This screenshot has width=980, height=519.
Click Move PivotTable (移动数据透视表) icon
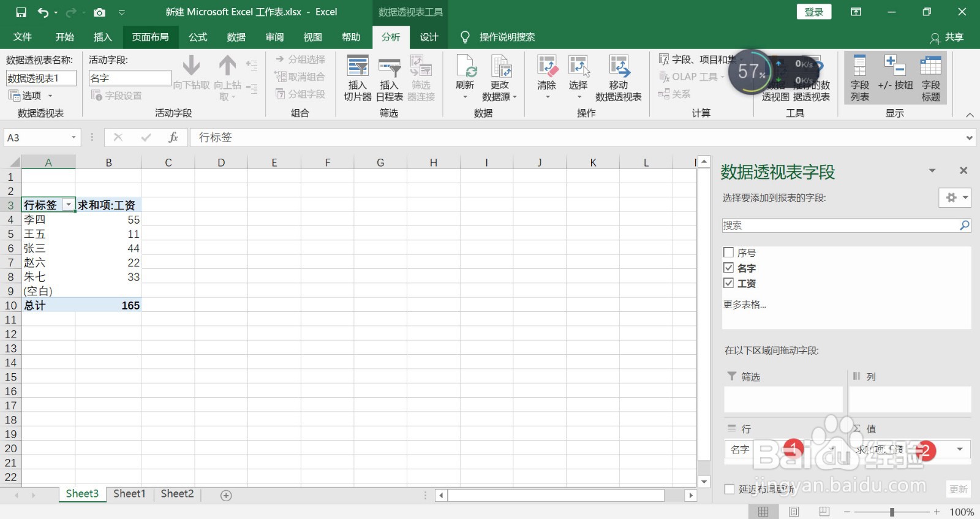pos(619,66)
